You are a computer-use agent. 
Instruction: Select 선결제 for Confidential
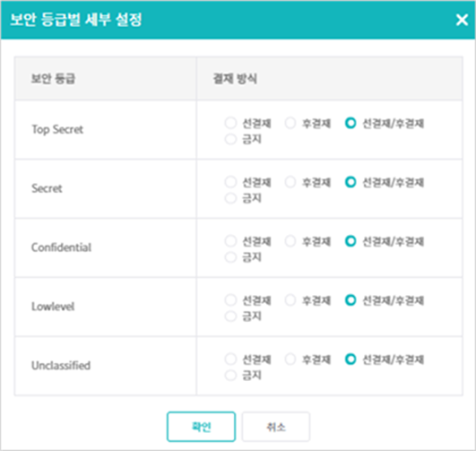[x=230, y=241]
